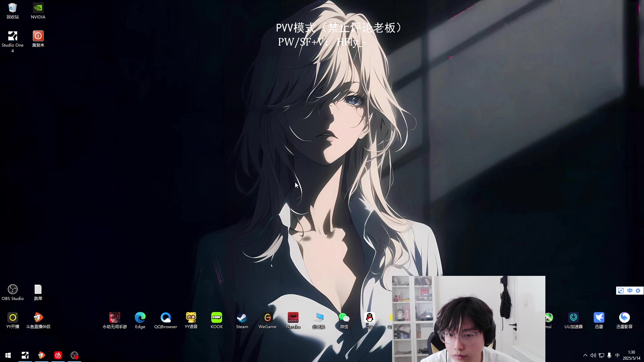Open the Naraka game shortcut

tap(293, 320)
